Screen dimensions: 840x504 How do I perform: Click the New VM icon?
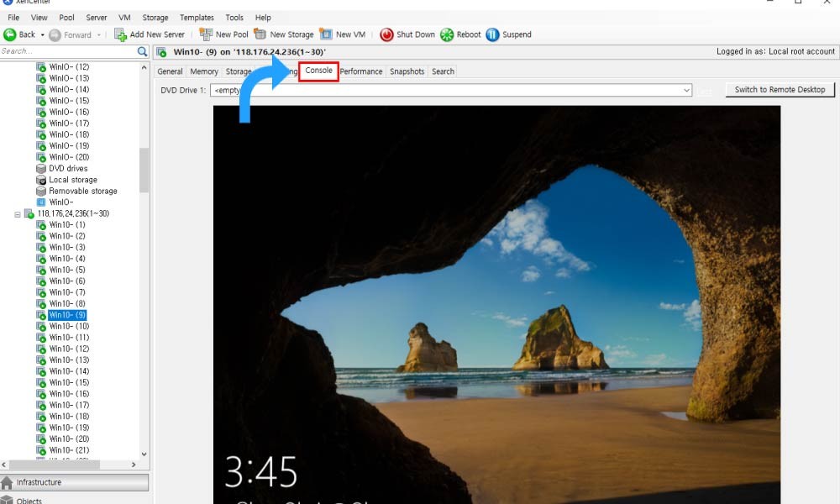coord(326,34)
